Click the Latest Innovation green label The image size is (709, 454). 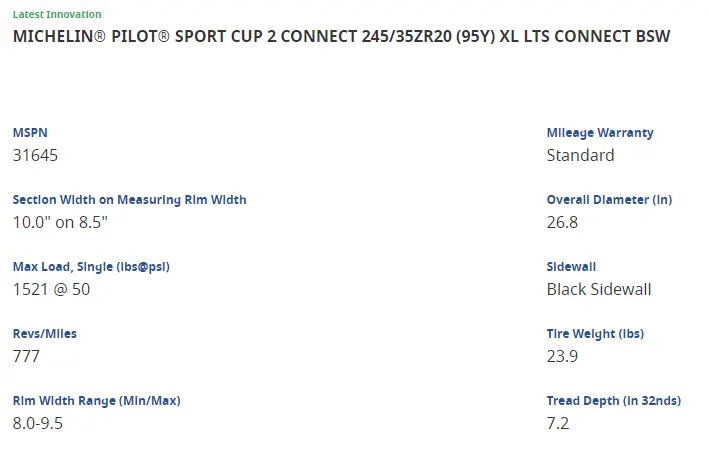click(56, 15)
